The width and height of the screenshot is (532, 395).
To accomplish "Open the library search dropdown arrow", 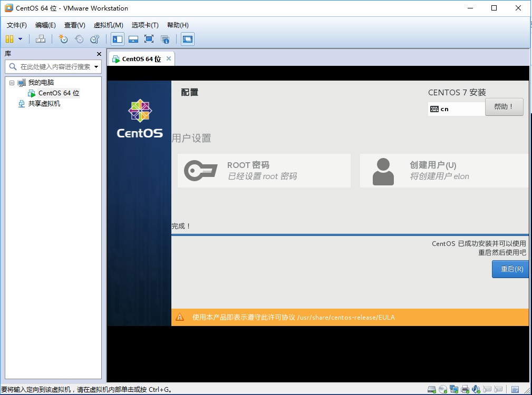I will [96, 67].
